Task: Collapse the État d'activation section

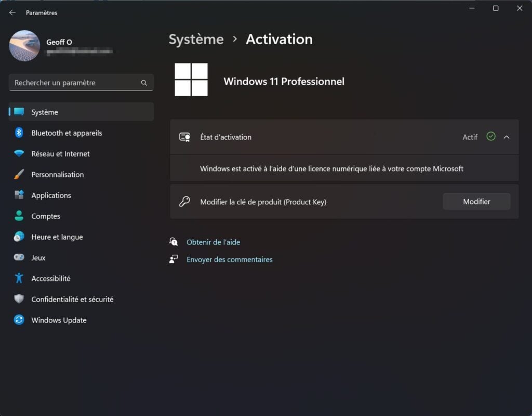Action: pyautogui.click(x=506, y=137)
